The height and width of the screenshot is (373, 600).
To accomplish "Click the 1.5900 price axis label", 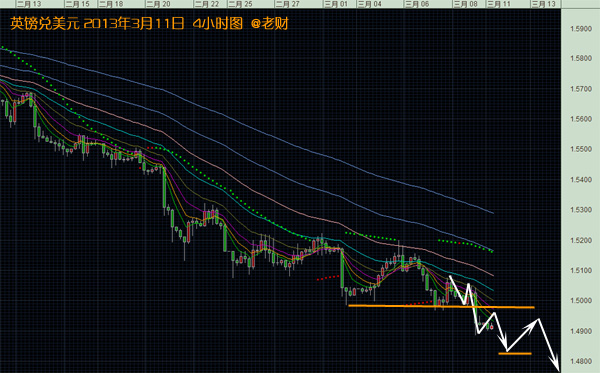I will 581,29.
